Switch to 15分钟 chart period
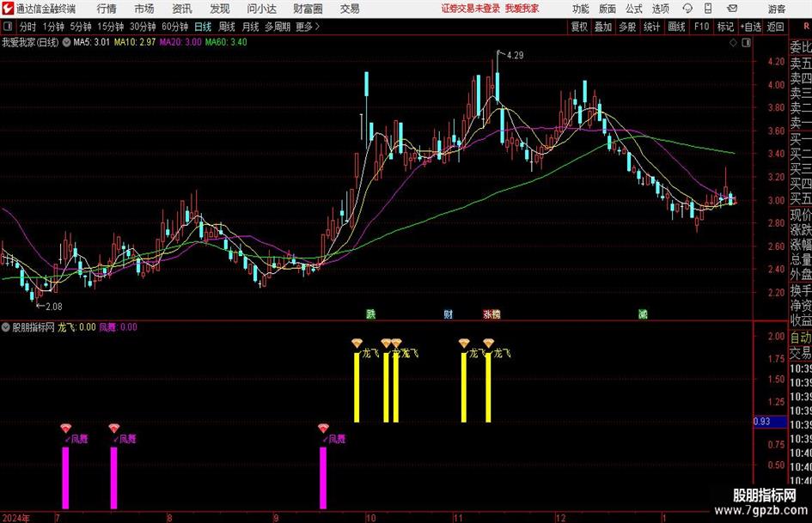 111,27
